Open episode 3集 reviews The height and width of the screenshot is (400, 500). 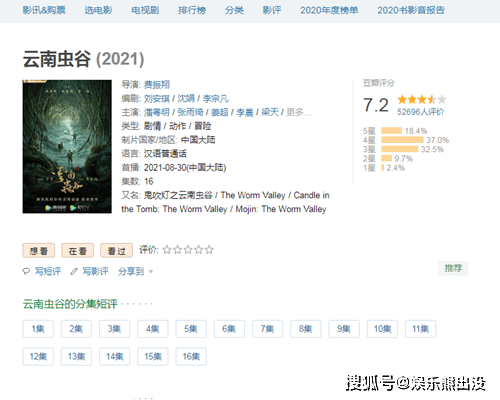114,329
